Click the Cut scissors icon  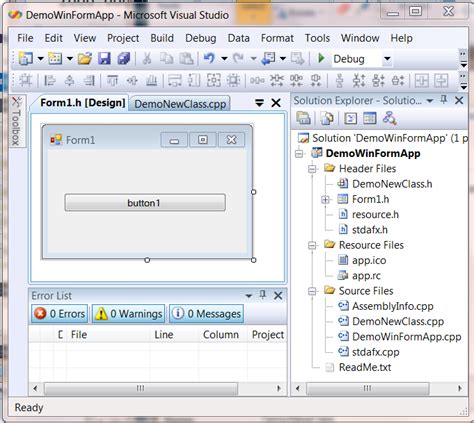click(x=147, y=59)
